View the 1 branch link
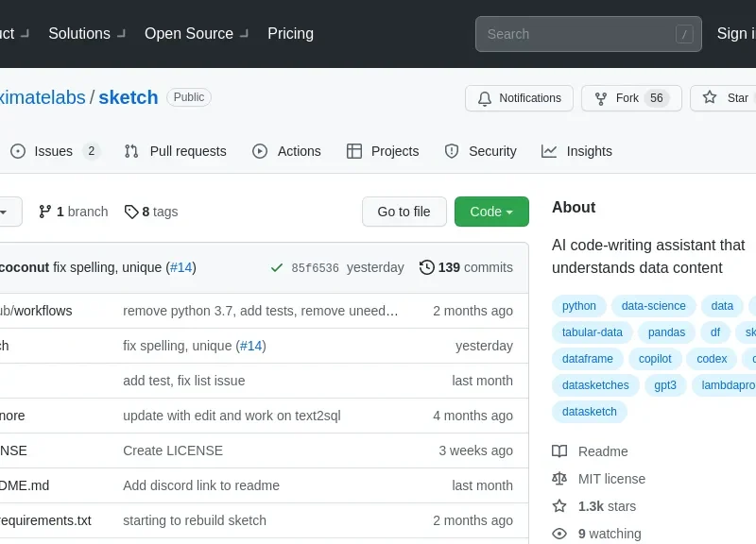This screenshot has width=756, height=544. tap(74, 212)
